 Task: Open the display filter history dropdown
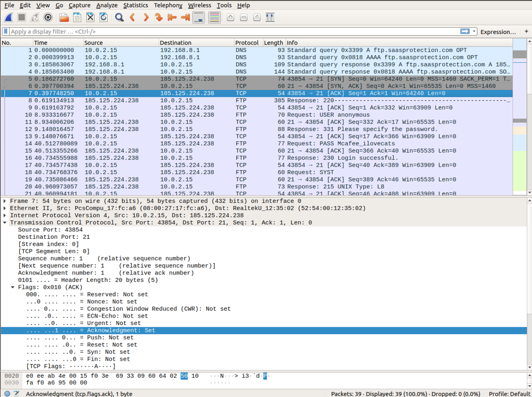[x=474, y=32]
